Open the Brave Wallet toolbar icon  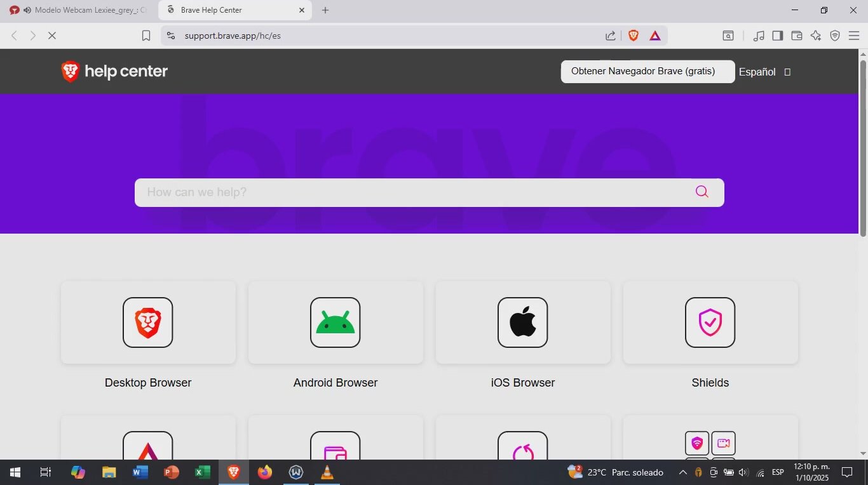(797, 36)
